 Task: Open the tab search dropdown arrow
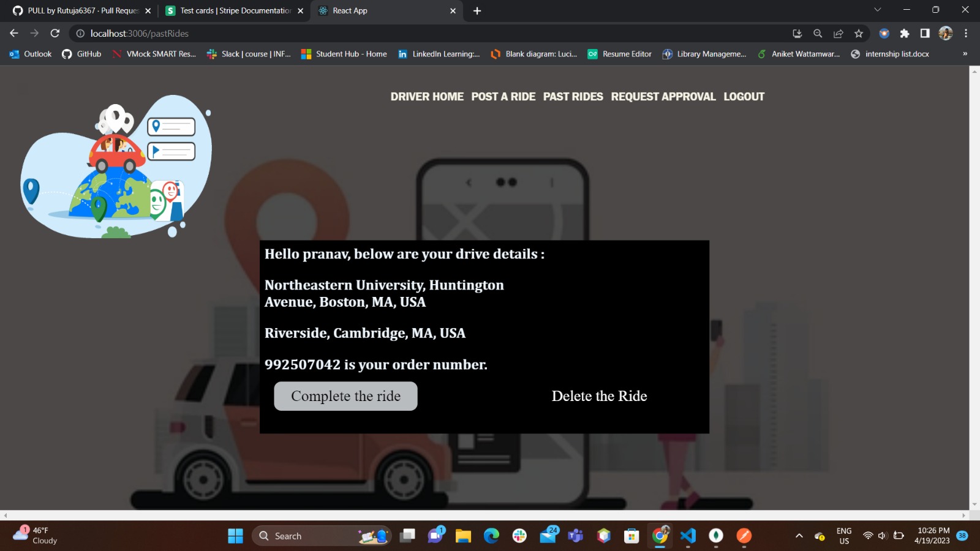click(878, 10)
